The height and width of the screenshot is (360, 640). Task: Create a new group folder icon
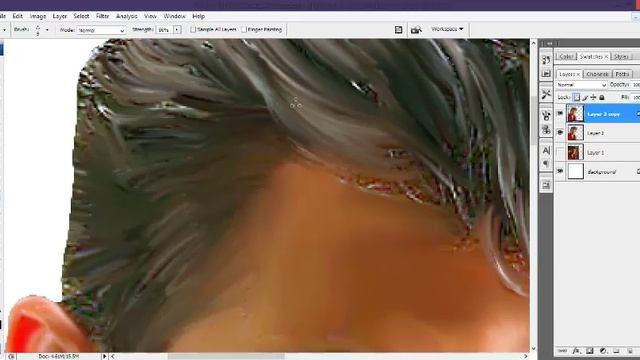tap(616, 351)
